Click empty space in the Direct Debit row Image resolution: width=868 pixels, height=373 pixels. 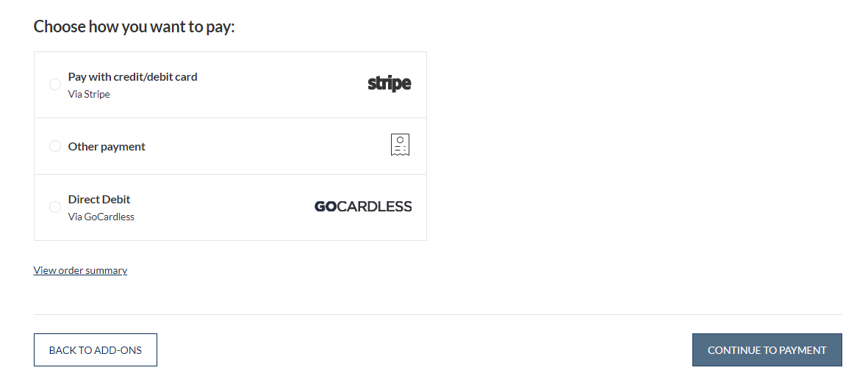[221, 208]
